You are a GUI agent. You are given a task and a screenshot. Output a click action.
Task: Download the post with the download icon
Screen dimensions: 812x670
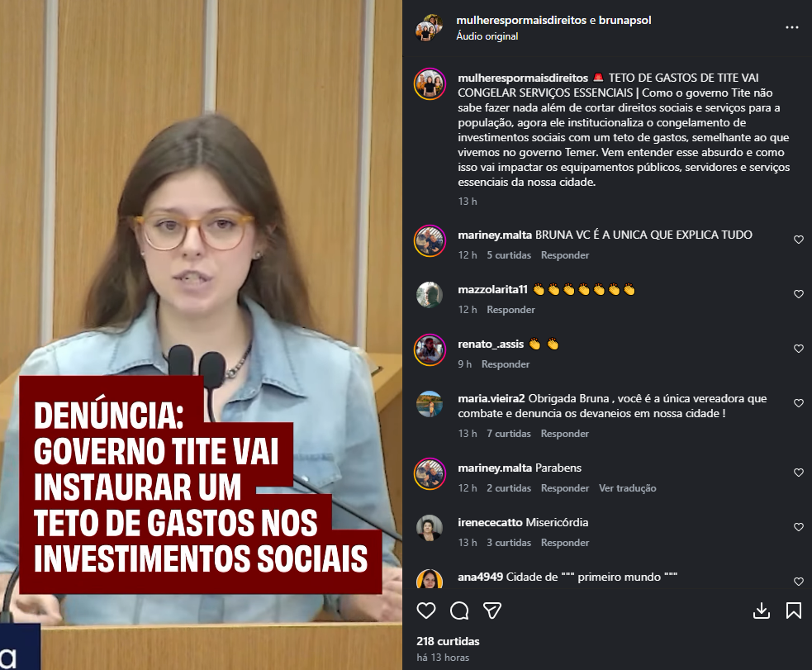(x=762, y=611)
